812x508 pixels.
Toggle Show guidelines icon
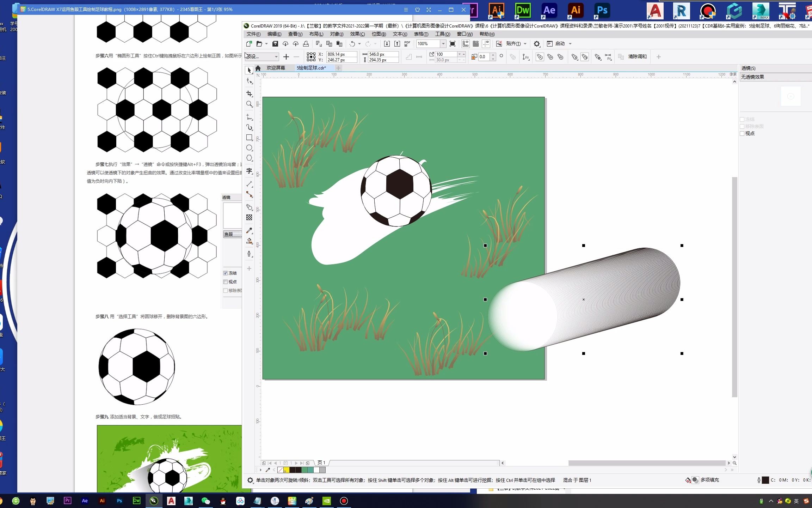pyautogui.click(x=486, y=44)
